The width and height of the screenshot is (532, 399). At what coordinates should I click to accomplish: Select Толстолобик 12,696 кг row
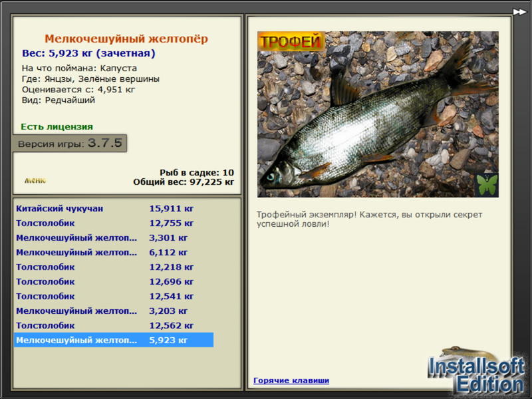point(114,281)
